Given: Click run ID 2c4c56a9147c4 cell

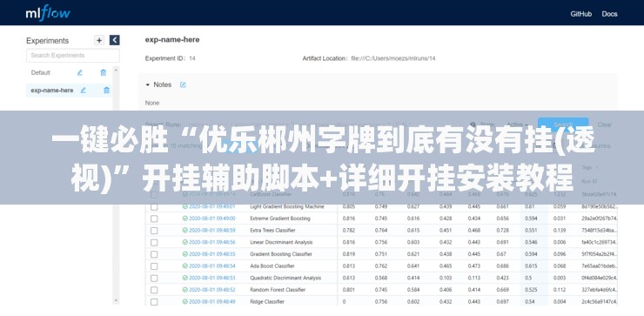Looking at the screenshot, I should (x=600, y=302).
